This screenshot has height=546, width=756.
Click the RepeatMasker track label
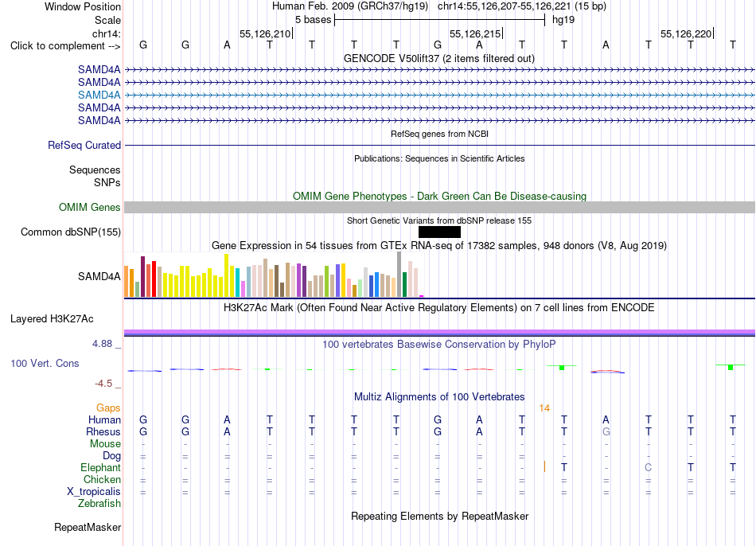(88, 527)
